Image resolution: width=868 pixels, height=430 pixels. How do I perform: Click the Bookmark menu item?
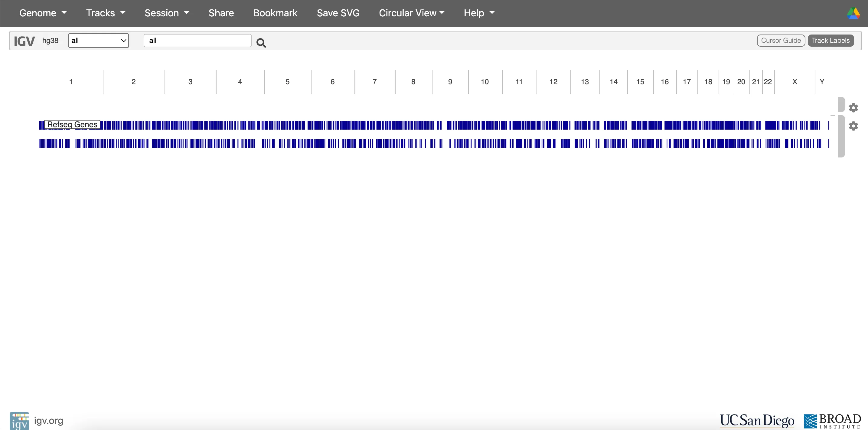tap(275, 13)
